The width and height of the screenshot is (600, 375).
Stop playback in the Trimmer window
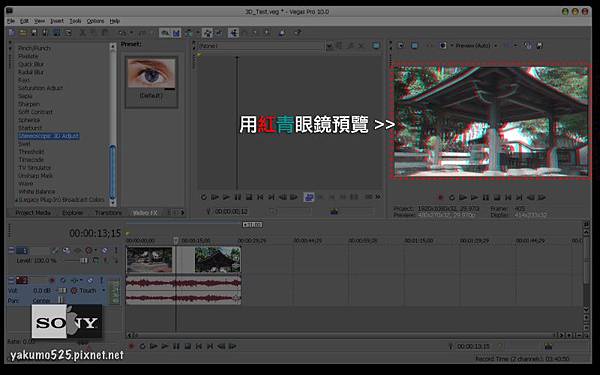tap(249, 197)
